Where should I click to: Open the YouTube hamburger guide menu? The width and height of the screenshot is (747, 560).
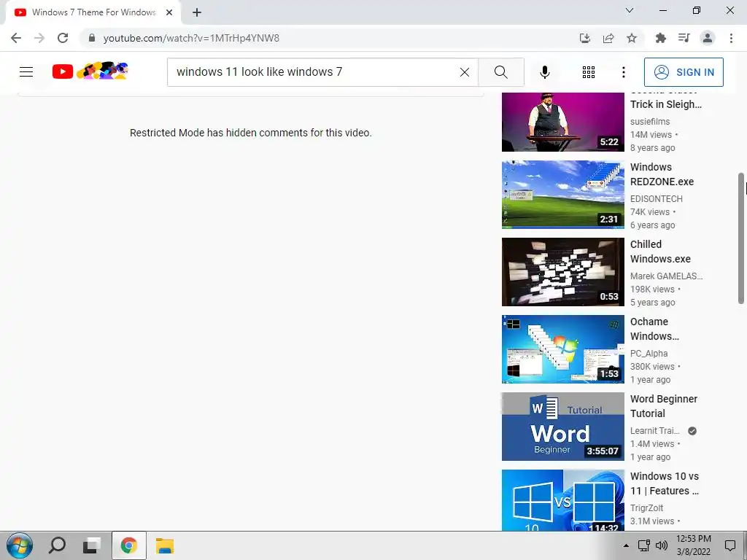coord(26,72)
